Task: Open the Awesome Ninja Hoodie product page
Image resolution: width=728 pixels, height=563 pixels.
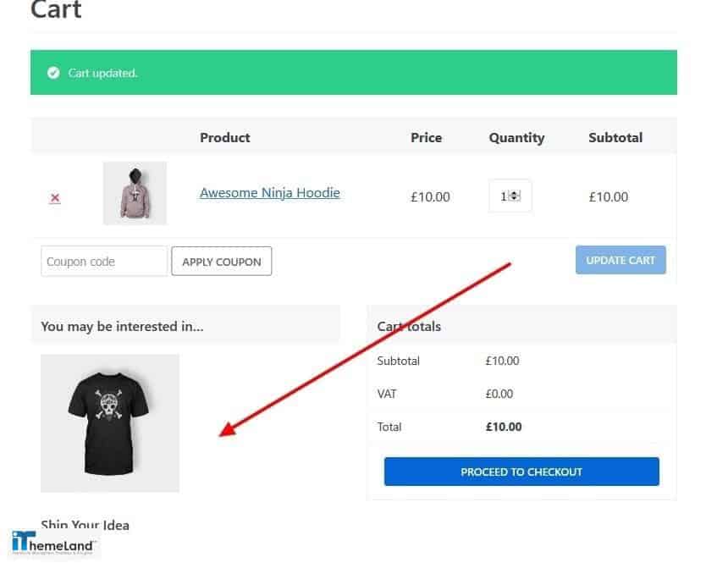Action: (x=269, y=193)
